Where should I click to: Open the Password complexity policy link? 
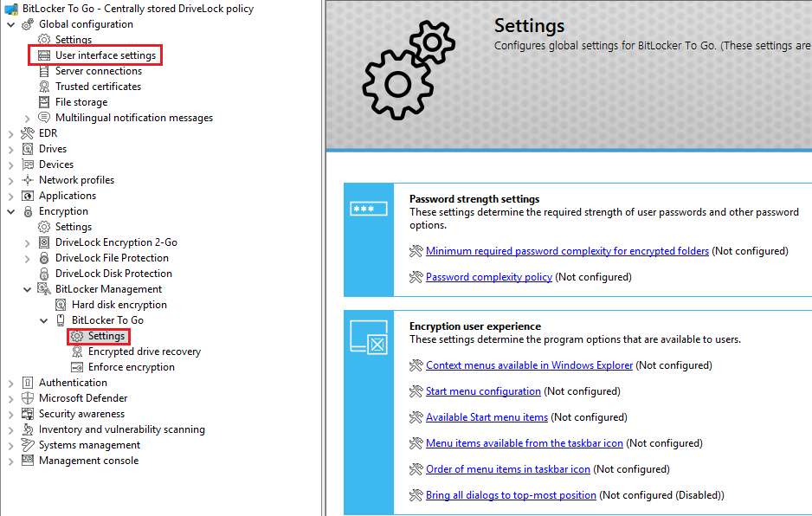tap(489, 277)
